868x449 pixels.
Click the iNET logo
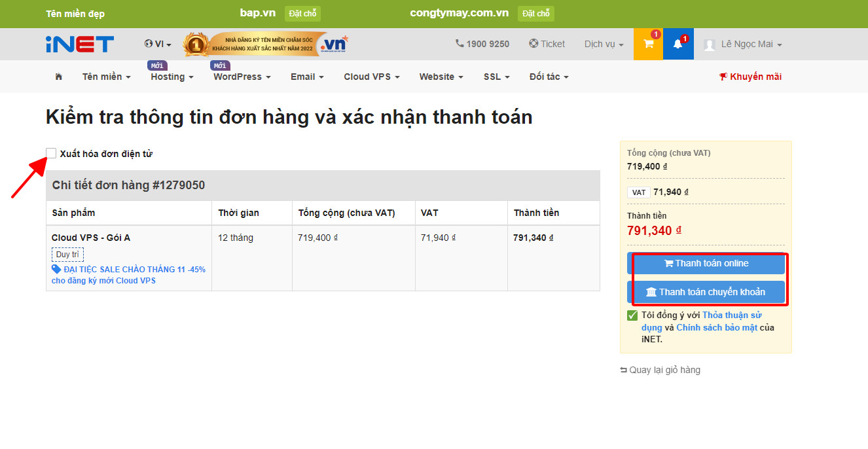(80, 44)
